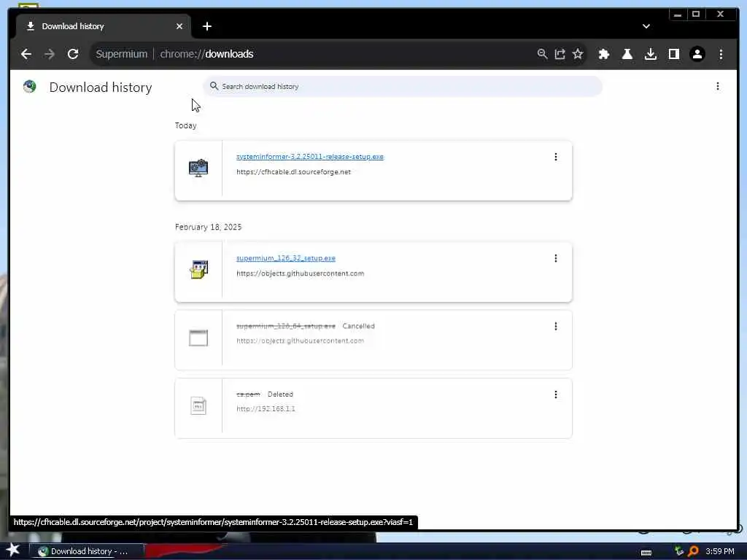Open the taskbar star start button
This screenshot has height=560, width=747.
(x=12, y=551)
